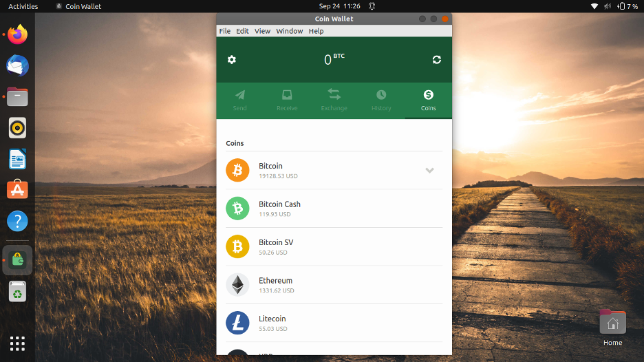Open Thunderbird mail from the dock
644x362 pixels.
coord(17,66)
